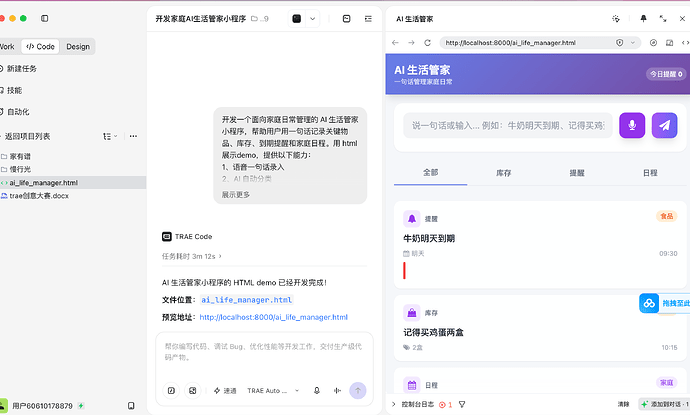Screen dimensions: 690x415
Task: Send the chat message with the arrow button
Action: coord(358,390)
